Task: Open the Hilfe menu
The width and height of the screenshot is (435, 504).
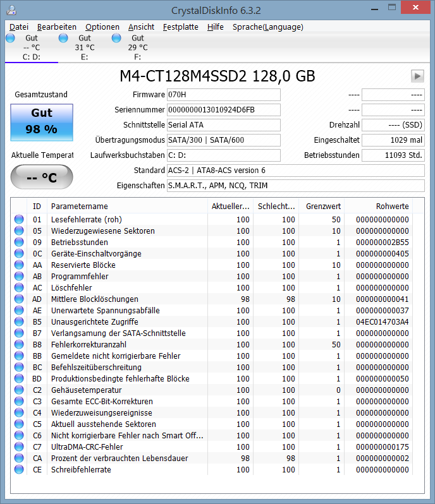Action: (215, 27)
